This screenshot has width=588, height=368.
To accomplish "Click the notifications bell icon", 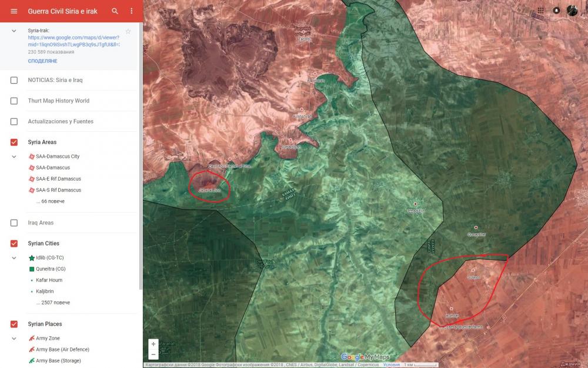I will tap(556, 11).
